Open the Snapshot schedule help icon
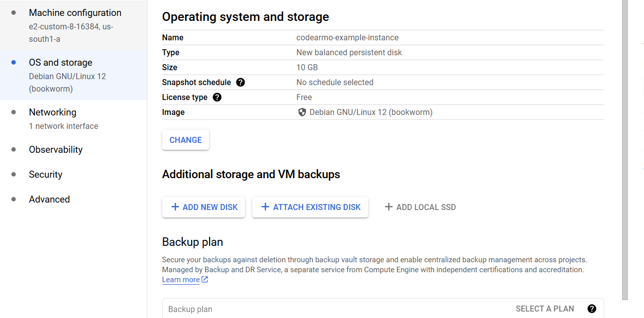 (x=240, y=82)
